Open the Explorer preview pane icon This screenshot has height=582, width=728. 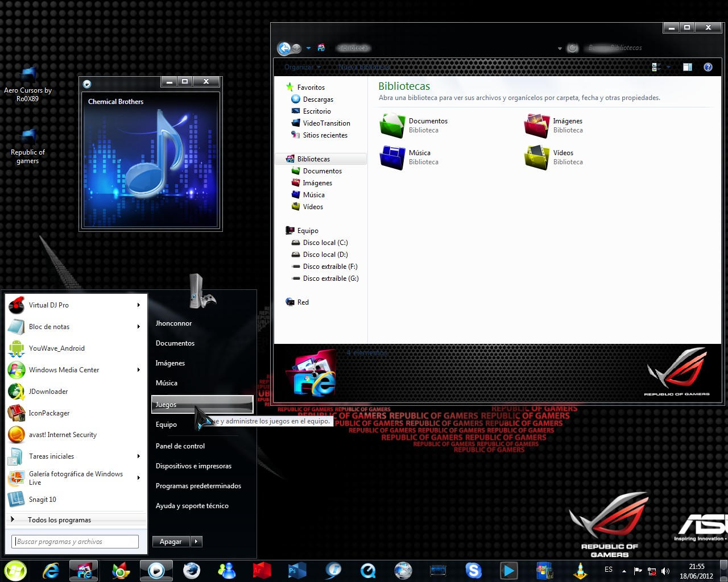[x=687, y=66]
